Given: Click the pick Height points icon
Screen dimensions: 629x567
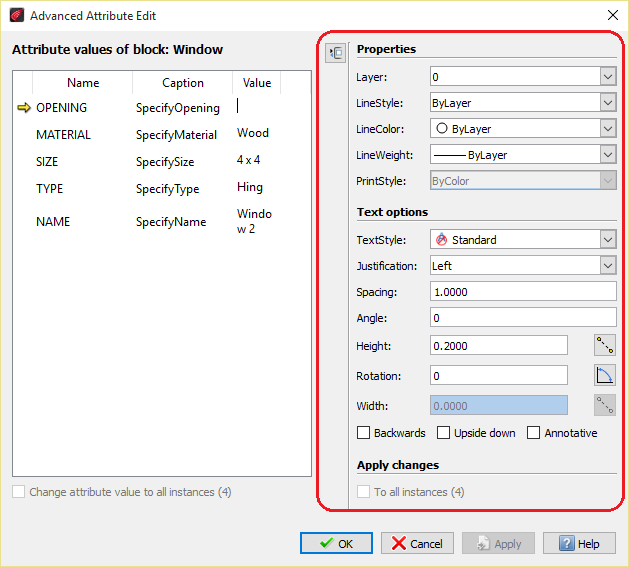Looking at the screenshot, I should tap(605, 346).
